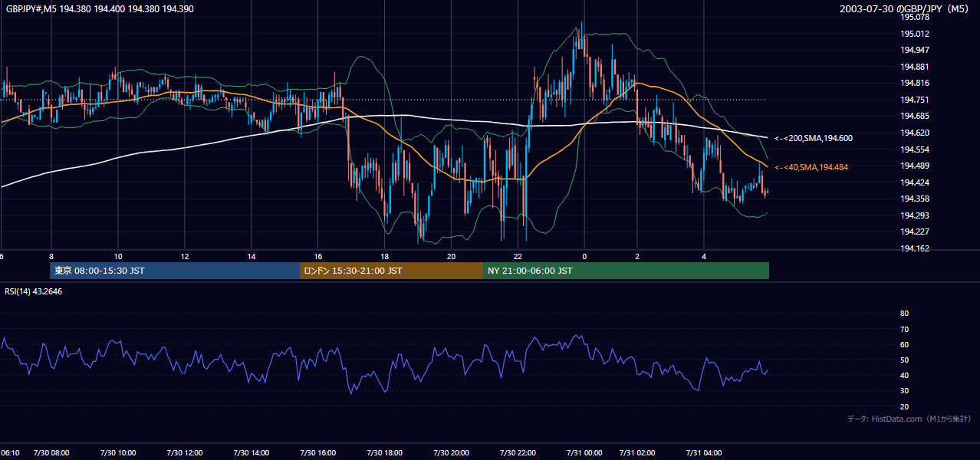The width and height of the screenshot is (980, 460).
Task: Click the bottom time label 7/31 02:00
Action: coord(637,453)
